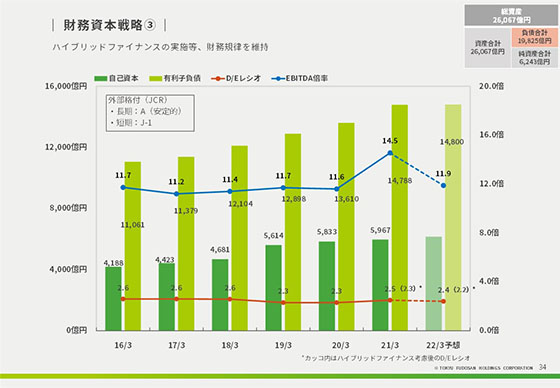560x388 pixels.
Task: Click the tall 有利子負債 bar for 21/3
Action: coord(400,217)
